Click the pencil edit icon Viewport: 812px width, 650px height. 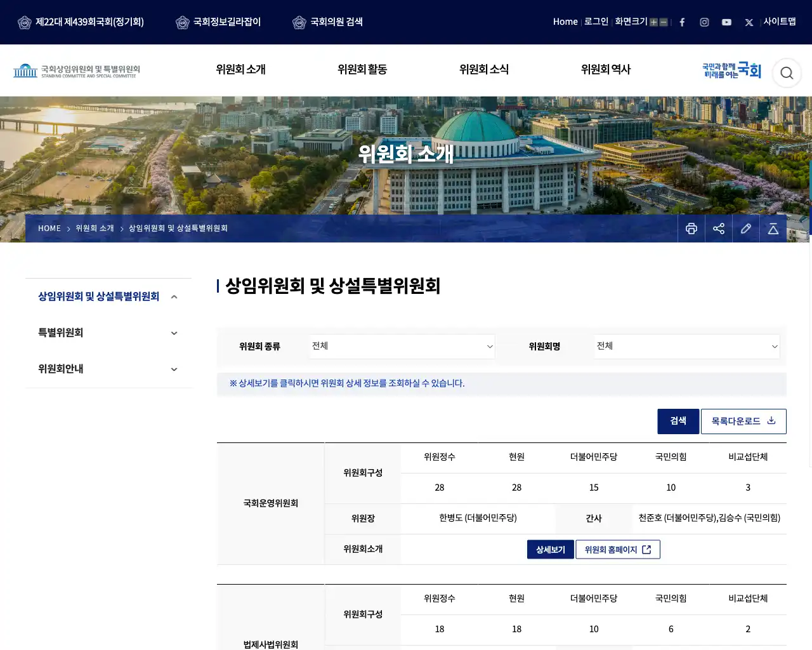(x=746, y=229)
